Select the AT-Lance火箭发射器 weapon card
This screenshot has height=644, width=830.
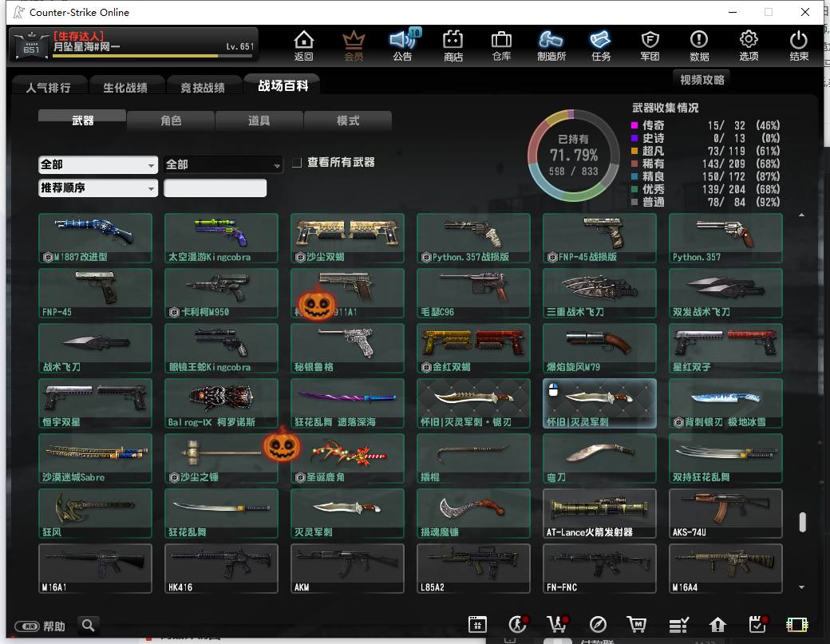click(599, 513)
